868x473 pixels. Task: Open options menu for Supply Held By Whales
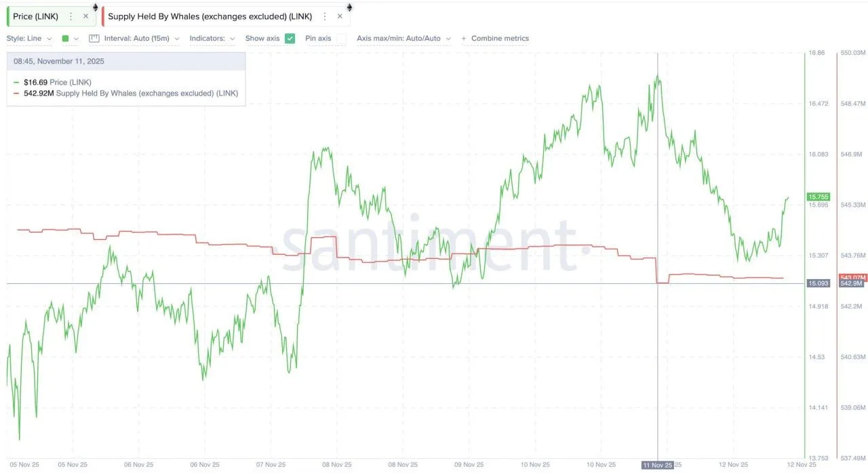[x=325, y=16]
